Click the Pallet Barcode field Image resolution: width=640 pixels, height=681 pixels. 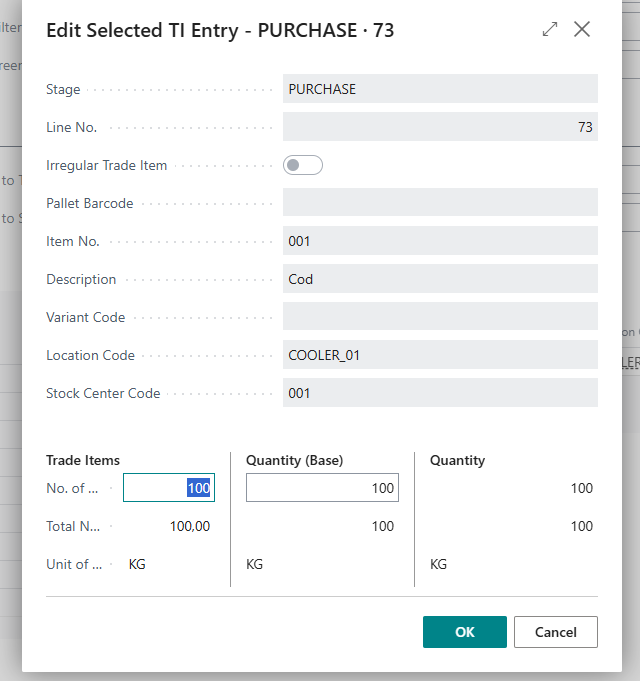click(x=440, y=203)
